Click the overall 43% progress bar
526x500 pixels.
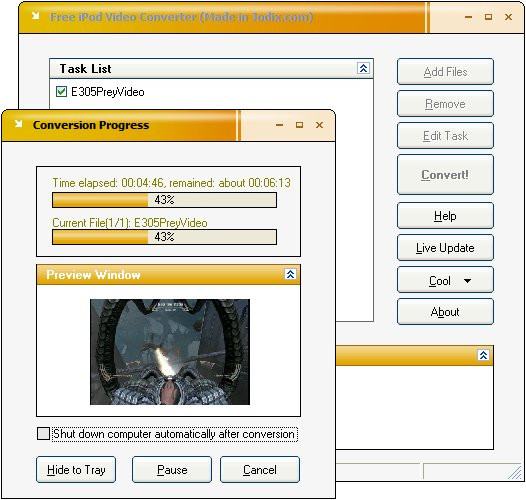click(x=164, y=200)
